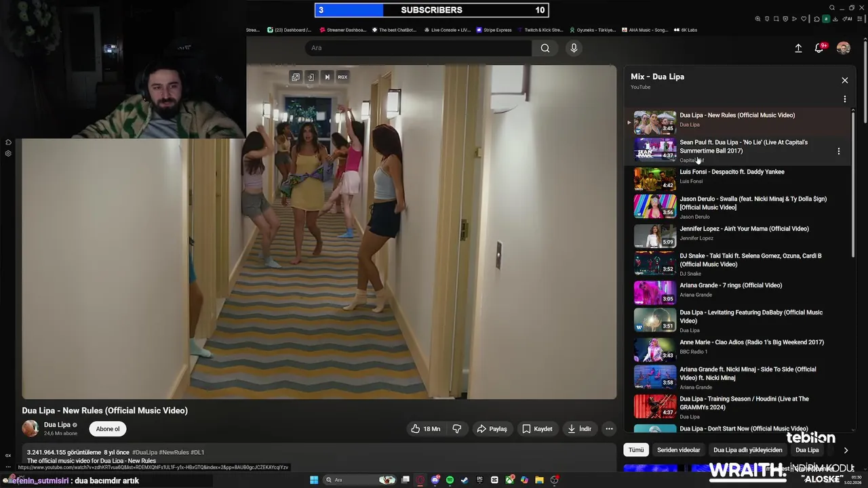
Task: Open browser downloads toolbar icon
Action: pos(835,19)
